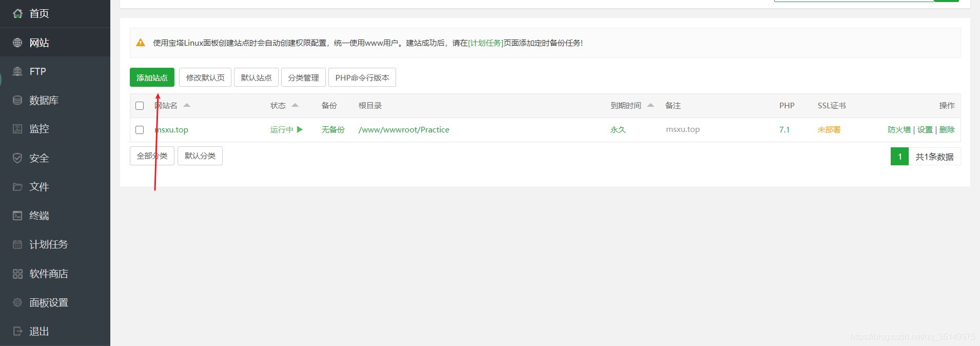The width and height of the screenshot is (980, 346).
Task: Click the folder icon beside 文件
Action: 17,187
